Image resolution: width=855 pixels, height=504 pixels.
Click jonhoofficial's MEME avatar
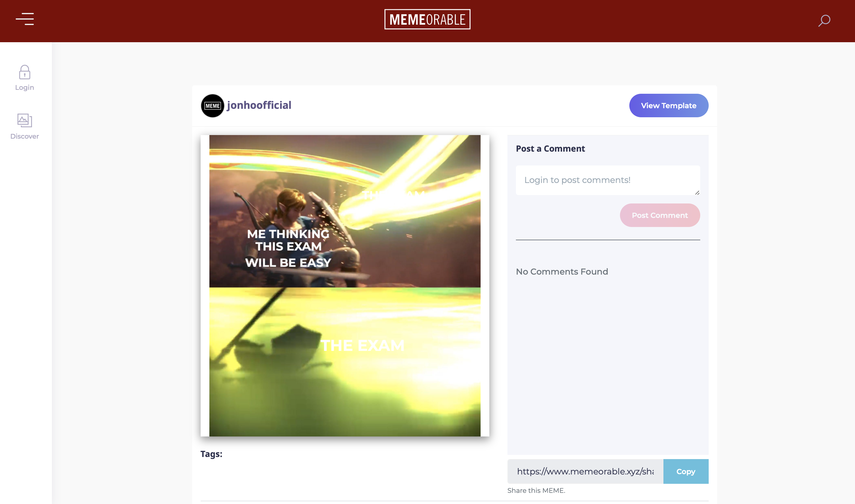(212, 106)
